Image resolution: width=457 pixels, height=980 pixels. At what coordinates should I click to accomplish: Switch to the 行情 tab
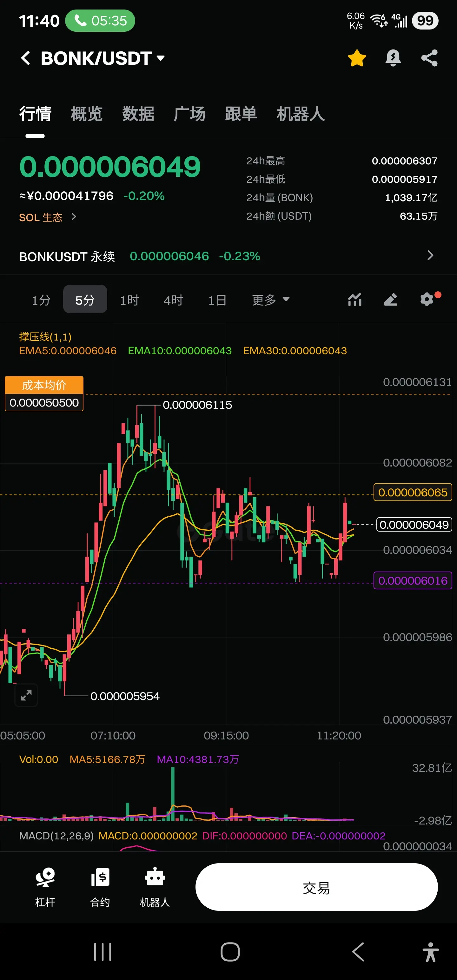35,114
